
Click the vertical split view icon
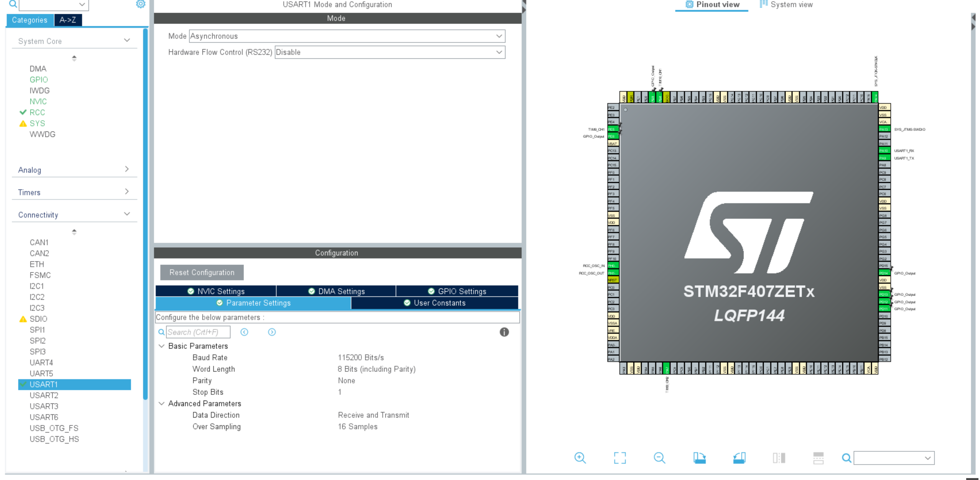[x=779, y=458]
